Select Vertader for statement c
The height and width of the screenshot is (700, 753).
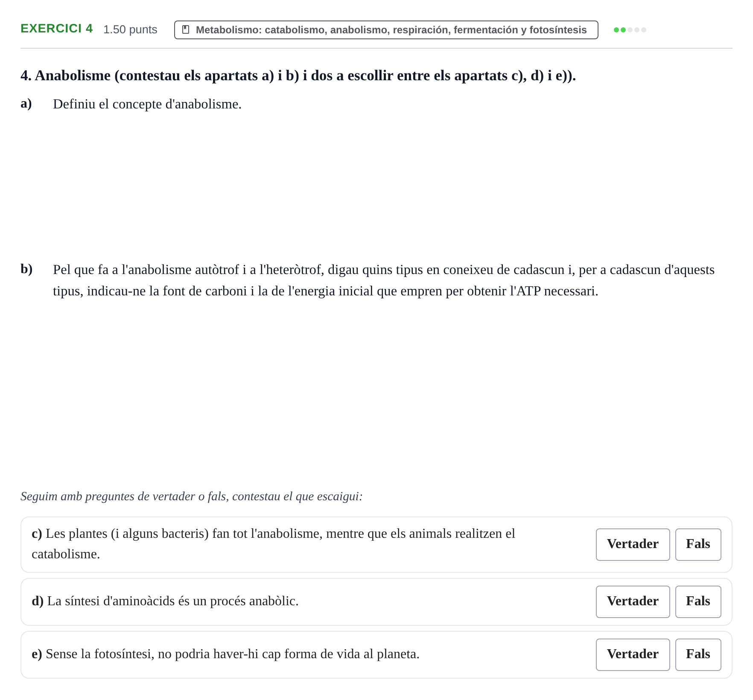click(x=633, y=544)
